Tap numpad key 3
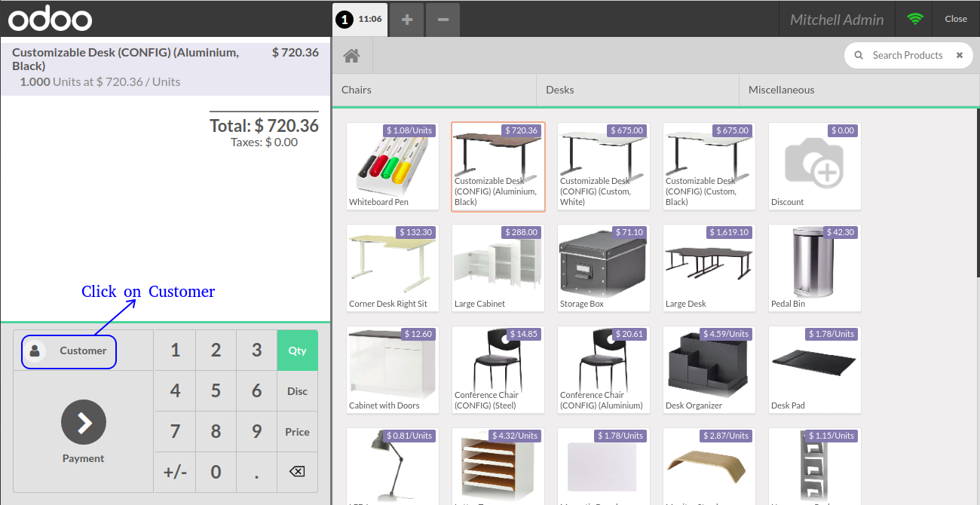The width and height of the screenshot is (980, 505). click(x=256, y=350)
